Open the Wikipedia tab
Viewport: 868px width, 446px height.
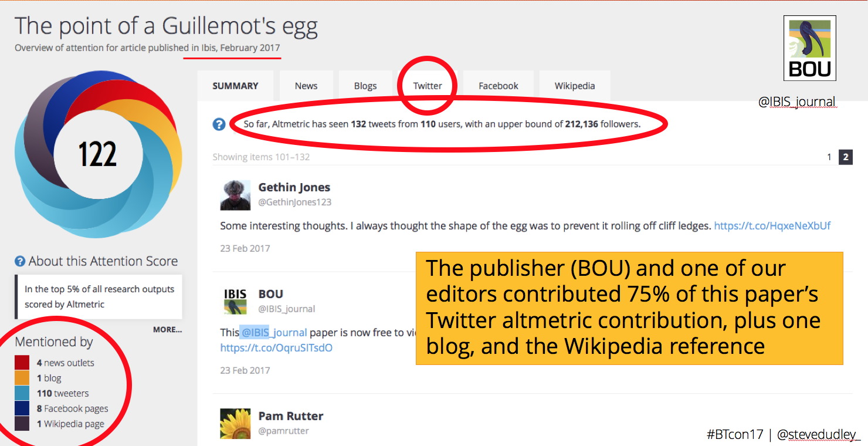pyautogui.click(x=575, y=86)
